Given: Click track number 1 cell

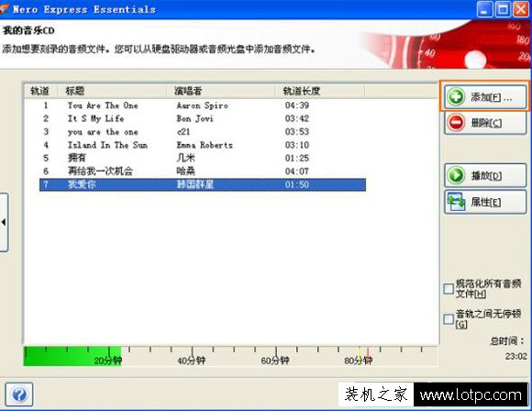Looking at the screenshot, I should click(46, 106).
